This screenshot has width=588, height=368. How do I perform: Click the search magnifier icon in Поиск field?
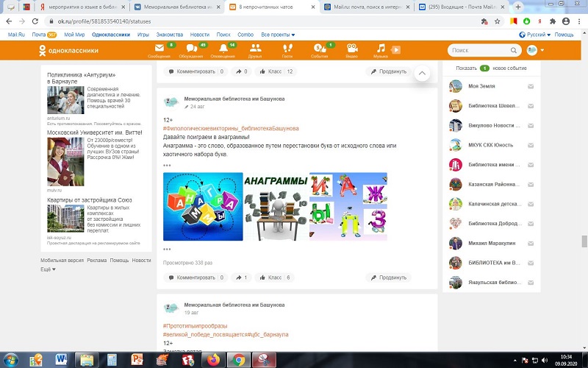(513, 50)
